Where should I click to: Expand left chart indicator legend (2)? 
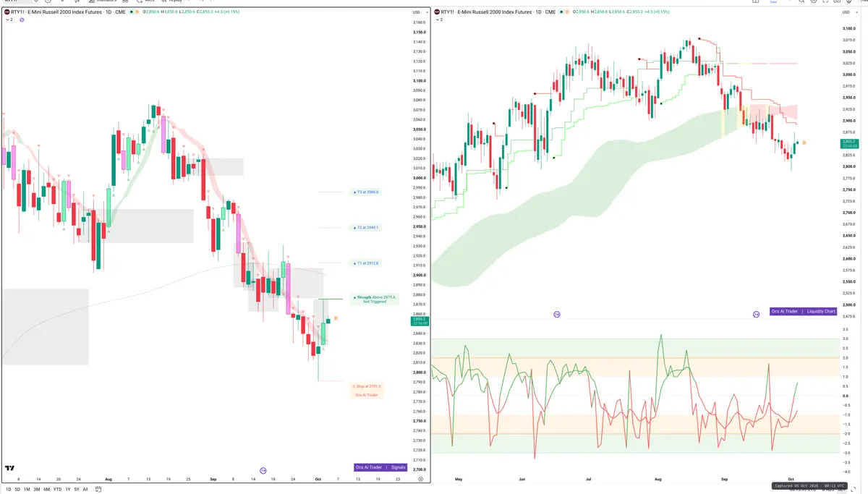click(x=9, y=20)
